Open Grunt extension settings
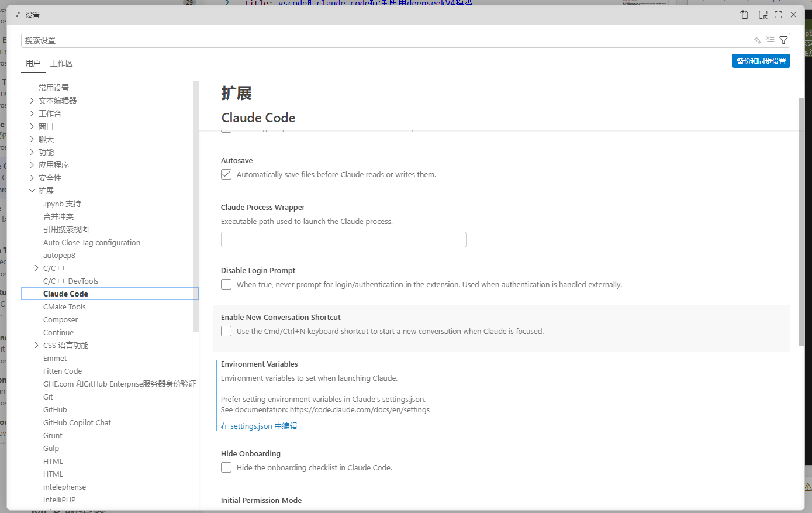Screen dimensions: 812x513 [x=53, y=435]
